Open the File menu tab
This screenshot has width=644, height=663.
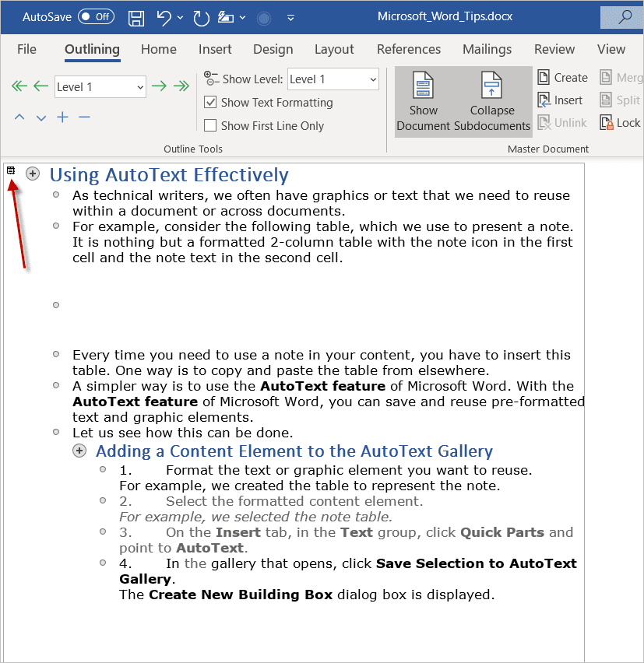pos(26,50)
